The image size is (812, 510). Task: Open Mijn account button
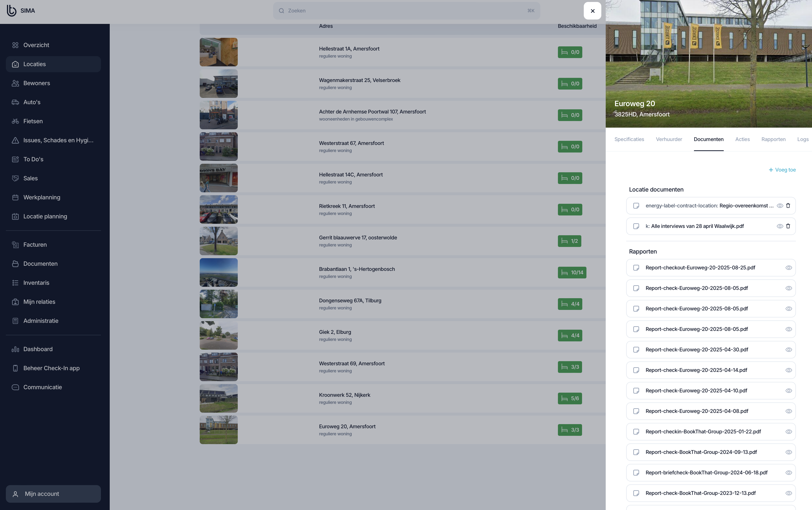[53, 494]
